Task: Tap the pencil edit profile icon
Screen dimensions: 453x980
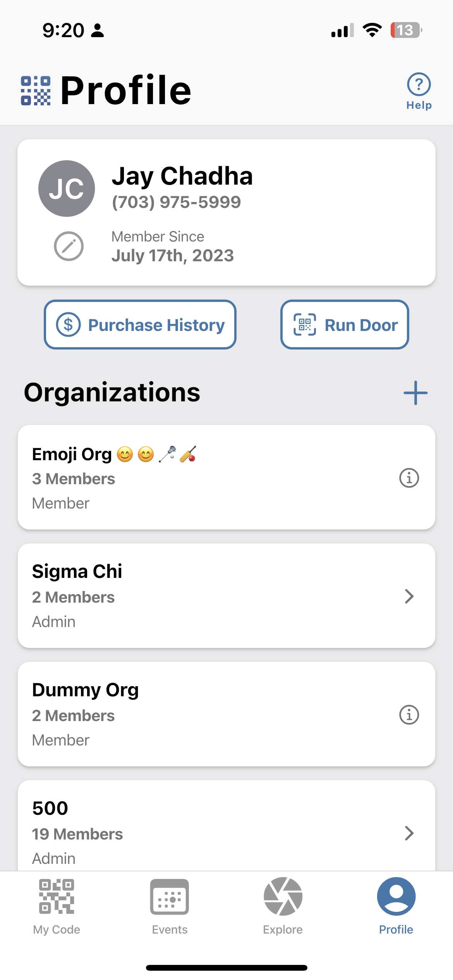Action: [69, 246]
